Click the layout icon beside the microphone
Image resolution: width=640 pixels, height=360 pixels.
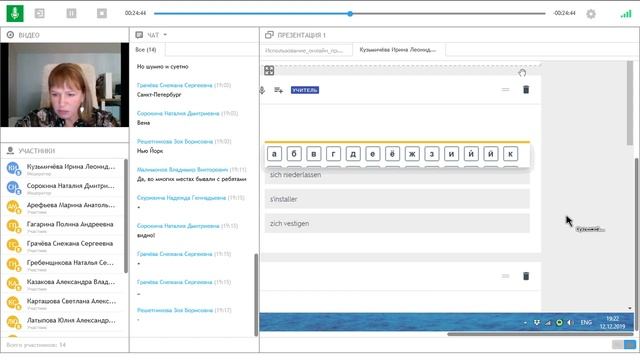pos(40,13)
